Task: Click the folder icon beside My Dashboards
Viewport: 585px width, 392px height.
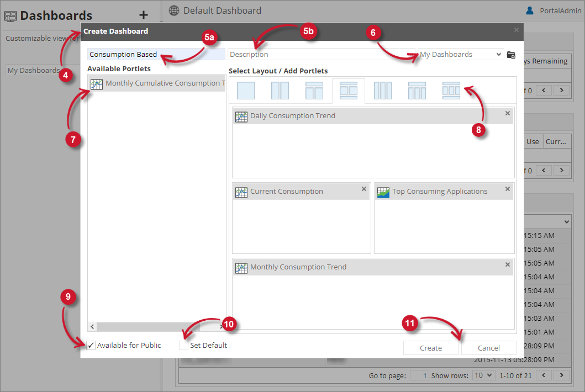Action: [x=511, y=55]
